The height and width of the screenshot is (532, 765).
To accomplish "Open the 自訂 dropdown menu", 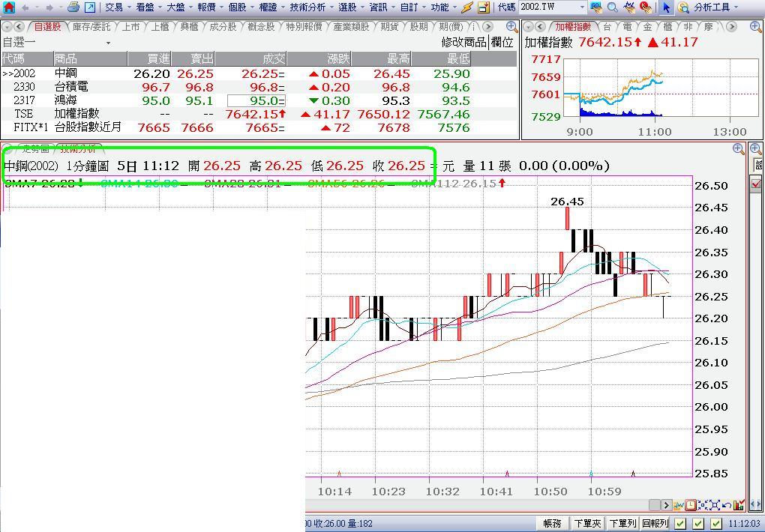I will point(412,7).
